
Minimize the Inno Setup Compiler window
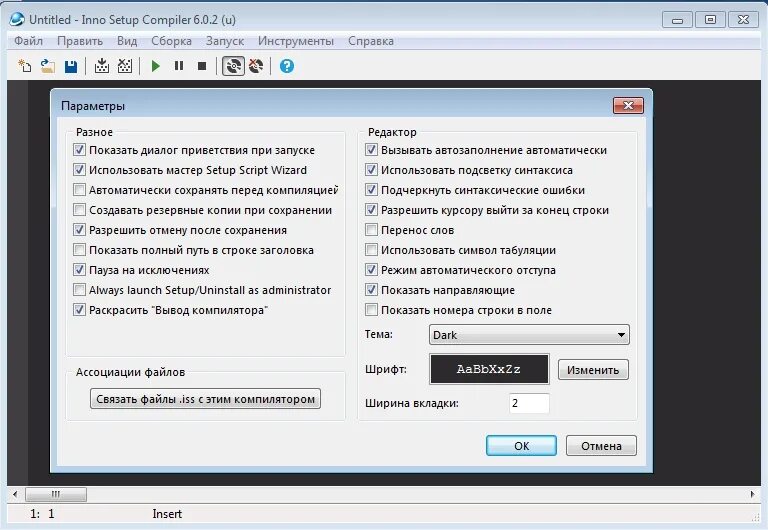(677, 20)
